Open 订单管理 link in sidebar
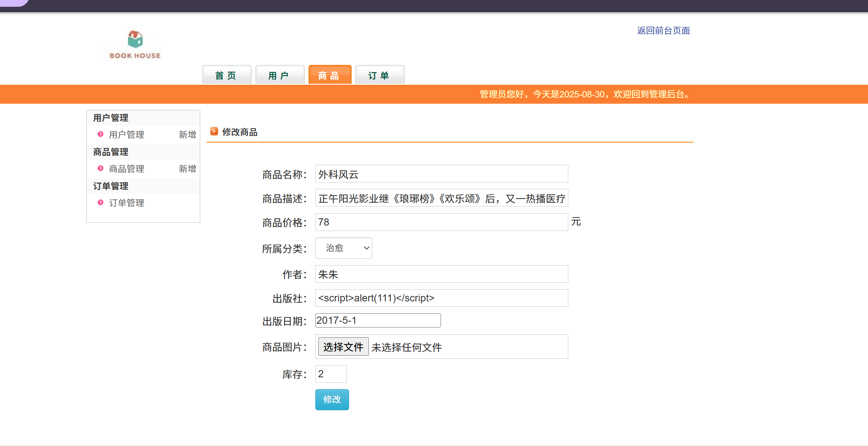Screen dimensions: 868x446 coord(126,203)
